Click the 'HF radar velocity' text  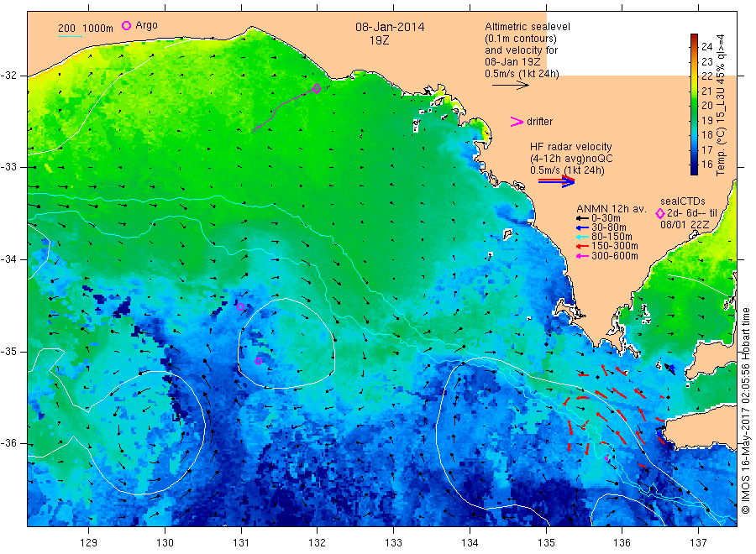coord(571,147)
